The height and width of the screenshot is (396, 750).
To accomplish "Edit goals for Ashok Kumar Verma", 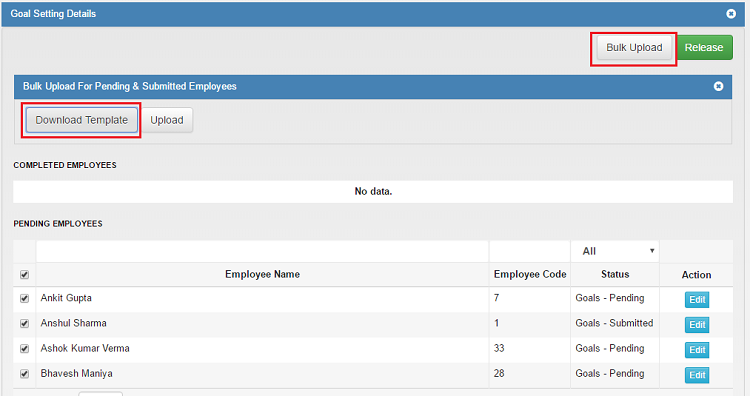I will click(697, 350).
